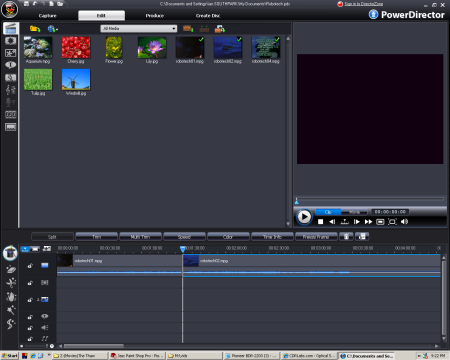Image resolution: width=450 pixels, height=360 pixels.
Task: Open the Magic Movie Wizard hat icon
Action: (10, 253)
